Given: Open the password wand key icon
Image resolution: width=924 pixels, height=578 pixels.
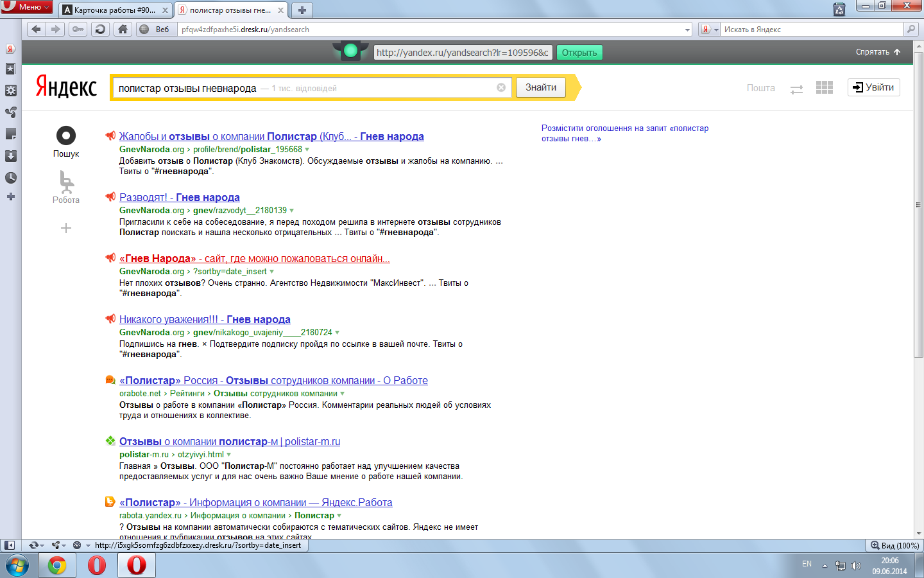Looking at the screenshot, I should (78, 29).
